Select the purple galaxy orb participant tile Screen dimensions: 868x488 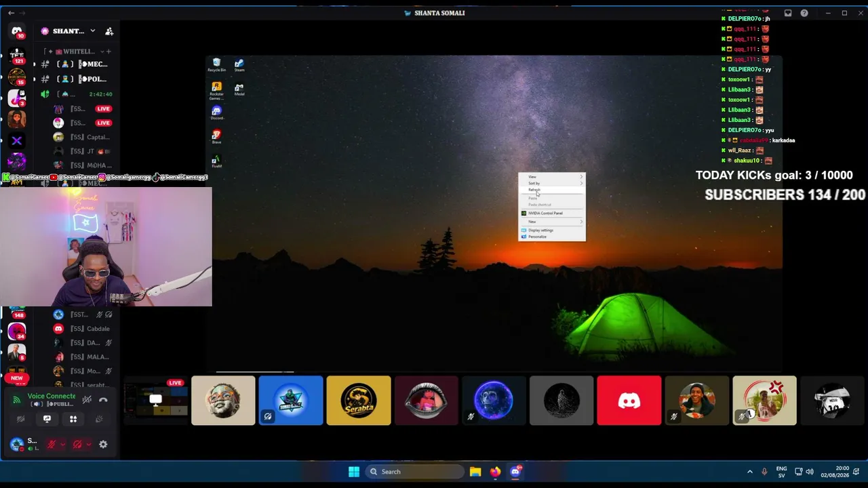pyautogui.click(x=494, y=401)
